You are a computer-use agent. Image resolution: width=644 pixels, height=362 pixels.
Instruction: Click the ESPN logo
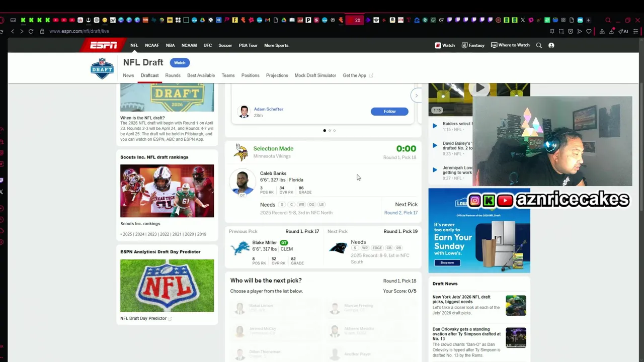pos(103,45)
